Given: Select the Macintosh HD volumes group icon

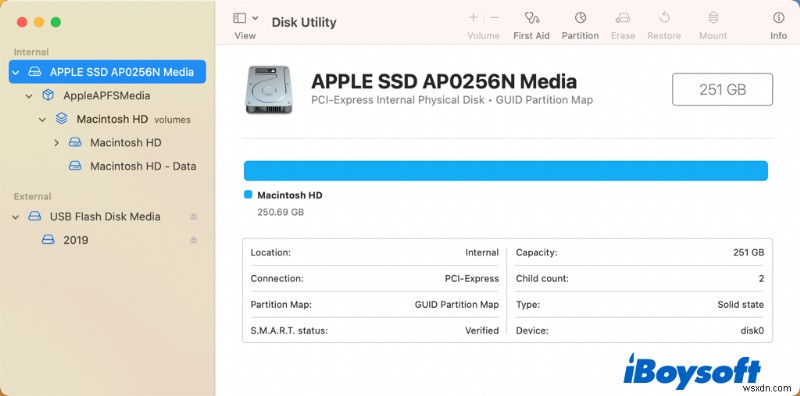Looking at the screenshot, I should pyautogui.click(x=61, y=118).
